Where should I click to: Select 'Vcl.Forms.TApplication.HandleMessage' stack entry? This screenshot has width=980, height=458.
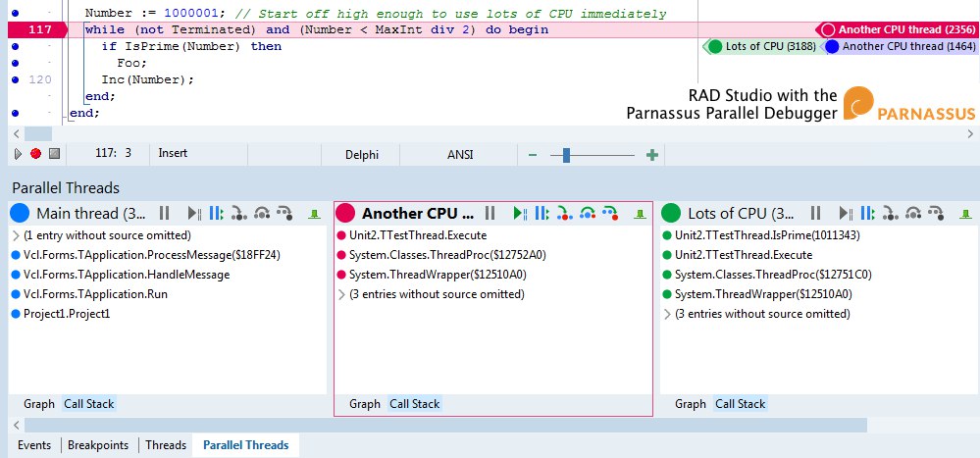127,275
